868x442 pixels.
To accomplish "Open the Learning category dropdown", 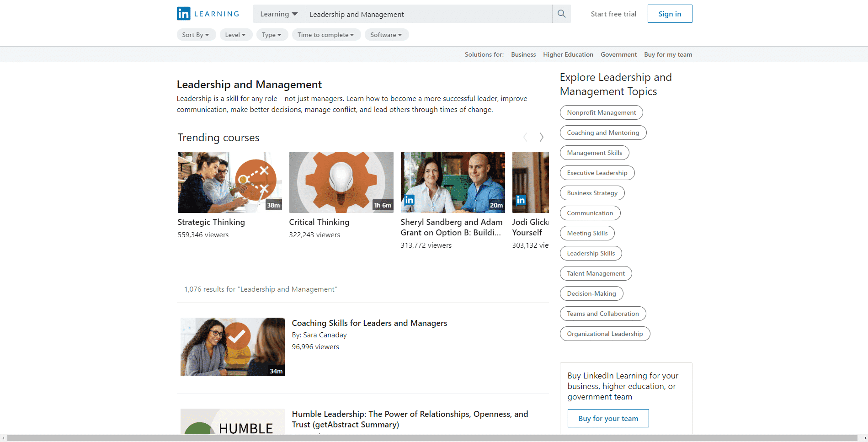I will [279, 14].
